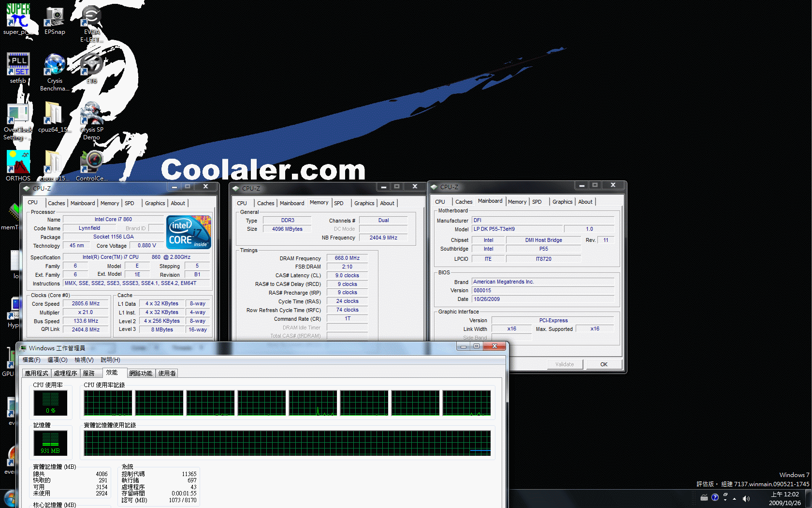Open Memory tab in right CPU-Z window
This screenshot has width=812, height=508.
[517, 202]
